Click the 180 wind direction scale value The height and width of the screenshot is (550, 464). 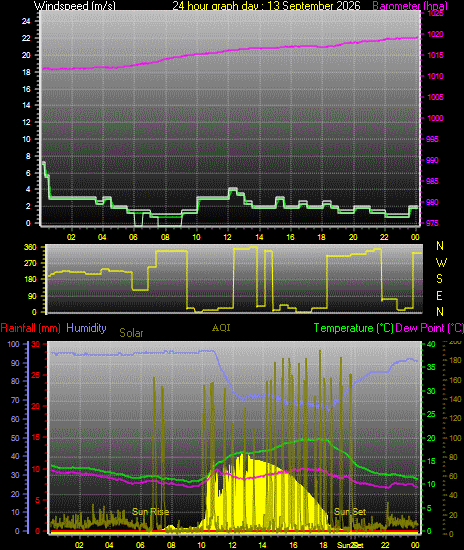[30, 279]
